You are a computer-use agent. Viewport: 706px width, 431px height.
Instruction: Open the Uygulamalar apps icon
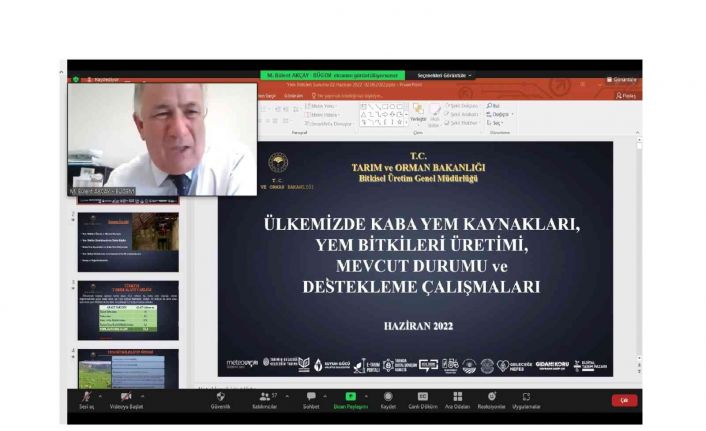click(x=526, y=397)
